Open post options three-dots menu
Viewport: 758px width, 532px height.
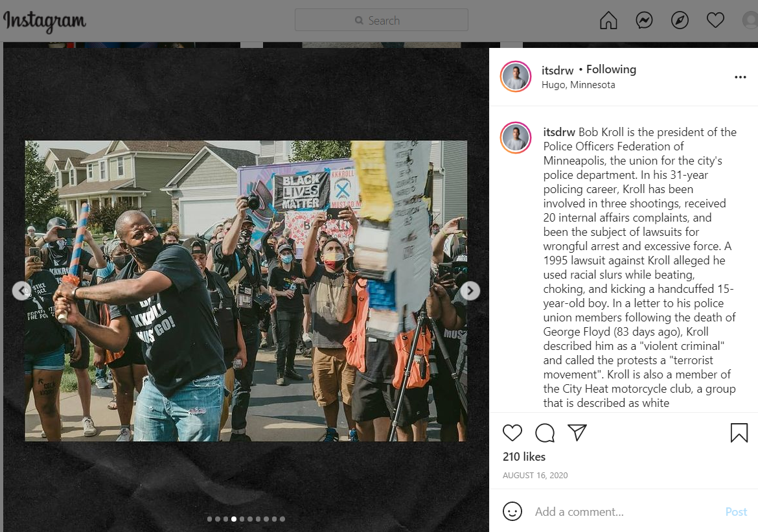coord(740,77)
